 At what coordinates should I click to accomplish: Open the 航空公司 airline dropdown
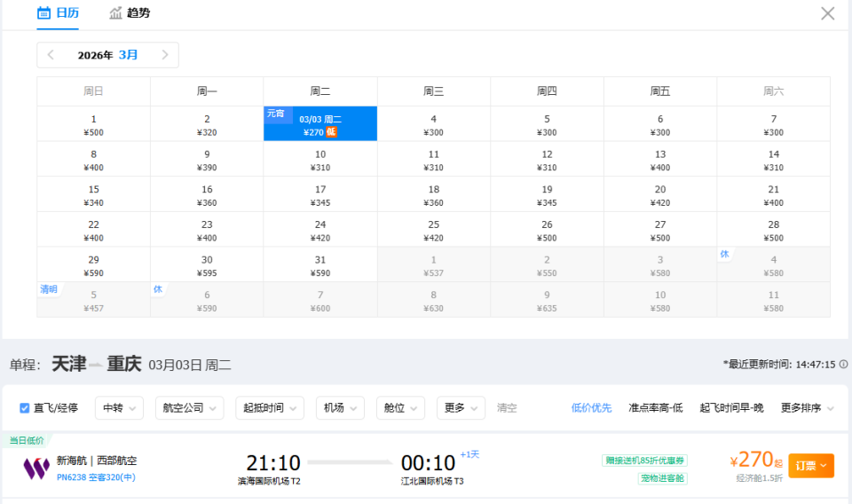point(189,408)
